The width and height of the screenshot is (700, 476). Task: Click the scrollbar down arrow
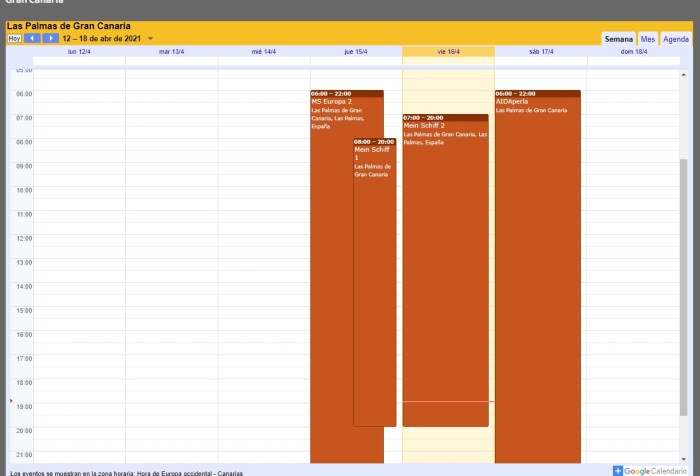(684, 458)
